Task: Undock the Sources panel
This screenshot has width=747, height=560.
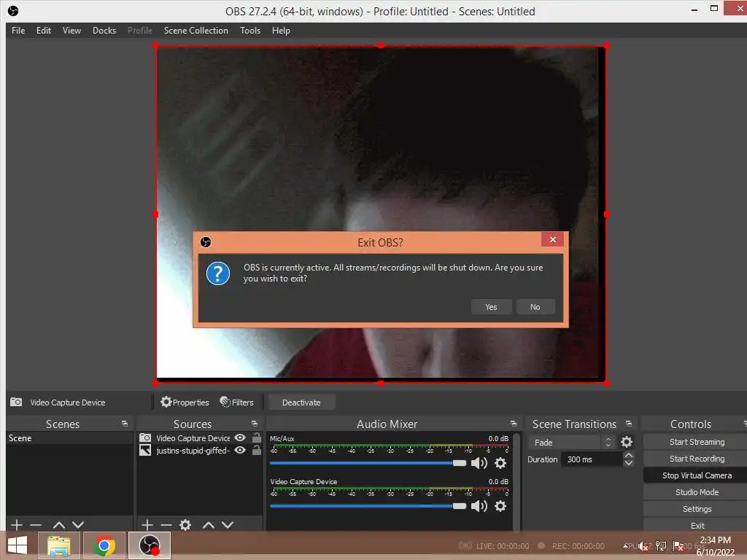Action: [255, 424]
